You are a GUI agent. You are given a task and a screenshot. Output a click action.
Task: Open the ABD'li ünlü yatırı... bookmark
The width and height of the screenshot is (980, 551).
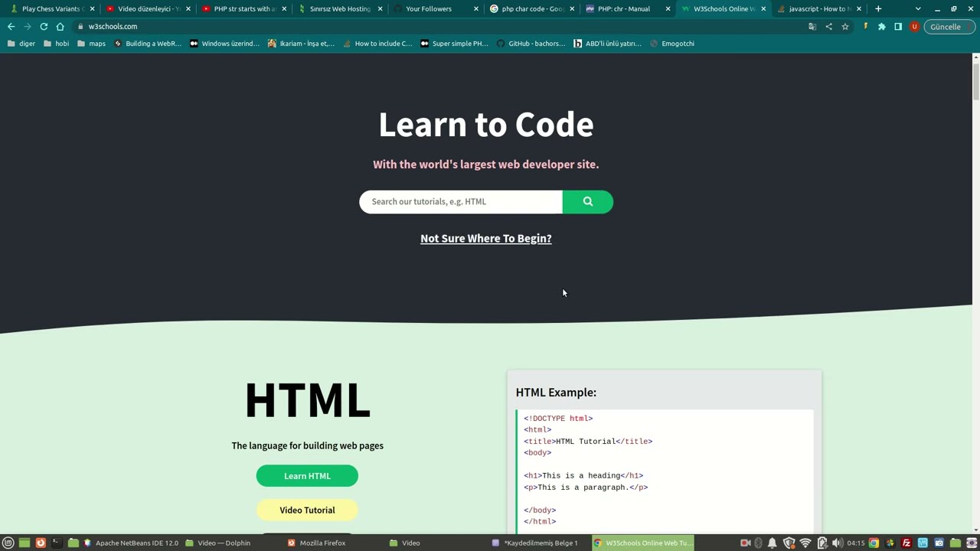pos(607,44)
